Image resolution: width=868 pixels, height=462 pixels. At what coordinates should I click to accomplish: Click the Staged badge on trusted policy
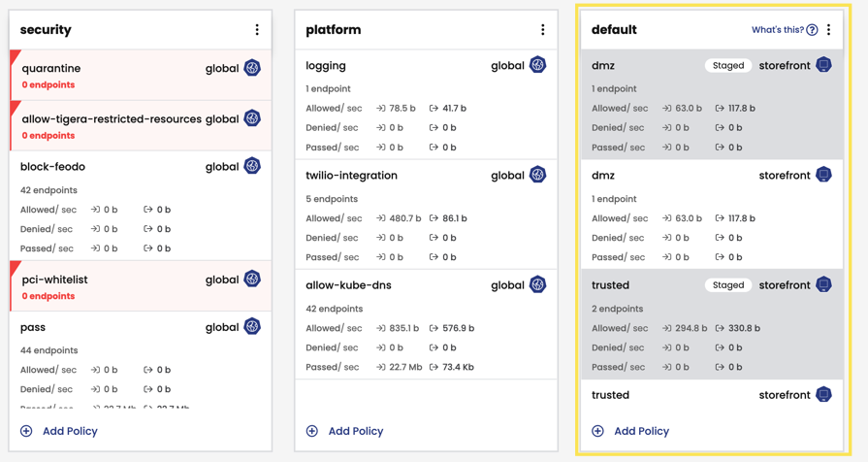728,285
